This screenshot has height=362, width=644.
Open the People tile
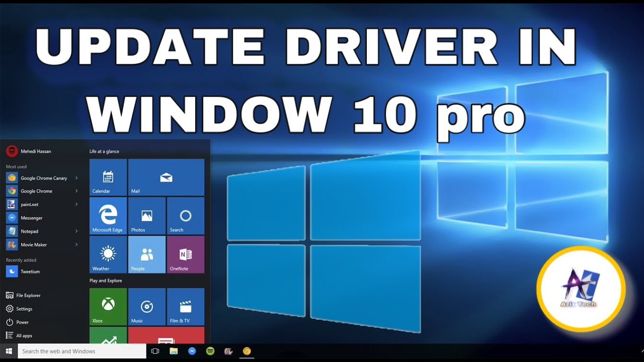(x=147, y=254)
